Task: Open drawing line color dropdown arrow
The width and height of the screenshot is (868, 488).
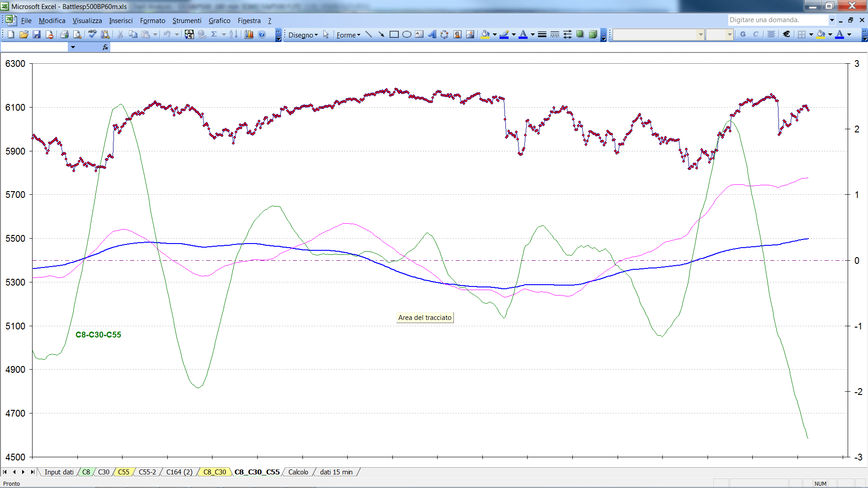Action: (x=514, y=34)
